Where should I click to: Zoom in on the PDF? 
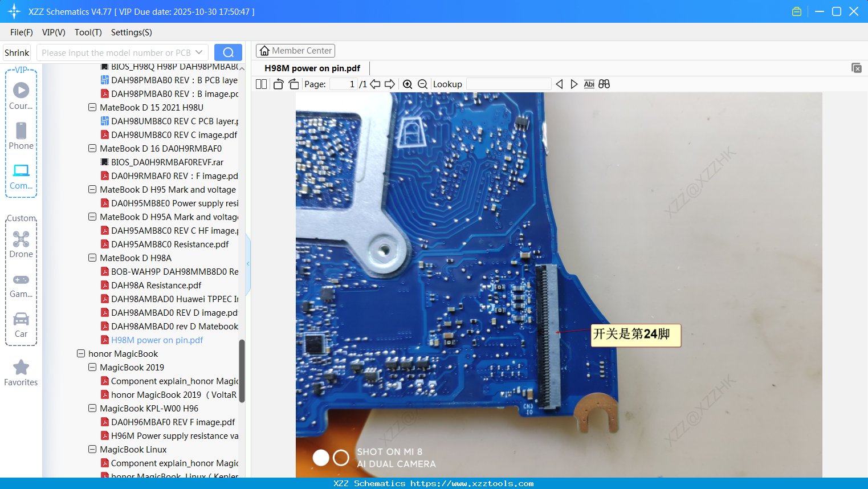[407, 84]
